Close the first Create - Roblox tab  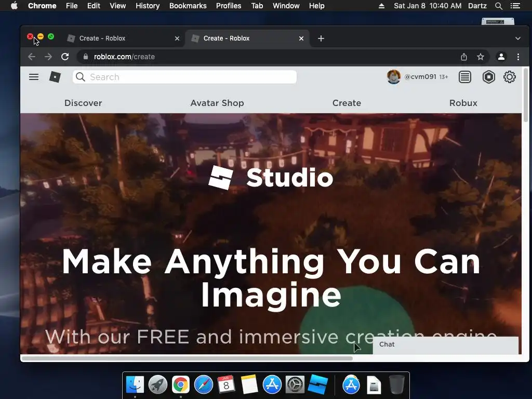click(x=177, y=38)
